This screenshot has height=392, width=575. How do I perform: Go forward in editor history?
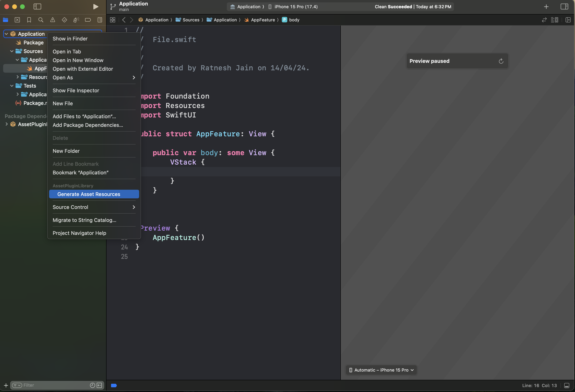[132, 20]
